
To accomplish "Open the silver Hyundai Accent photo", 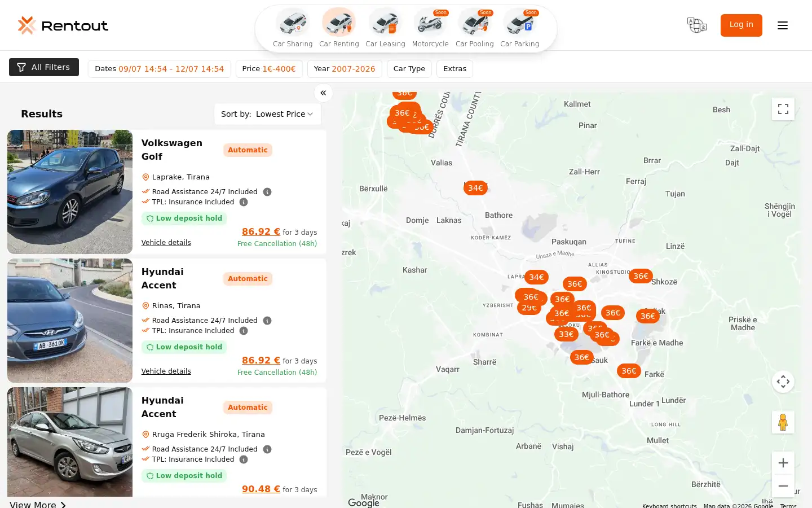I will pos(70,442).
